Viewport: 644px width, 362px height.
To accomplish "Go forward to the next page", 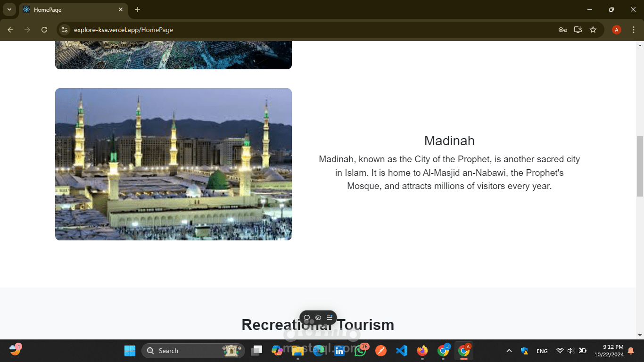I will coord(27,30).
